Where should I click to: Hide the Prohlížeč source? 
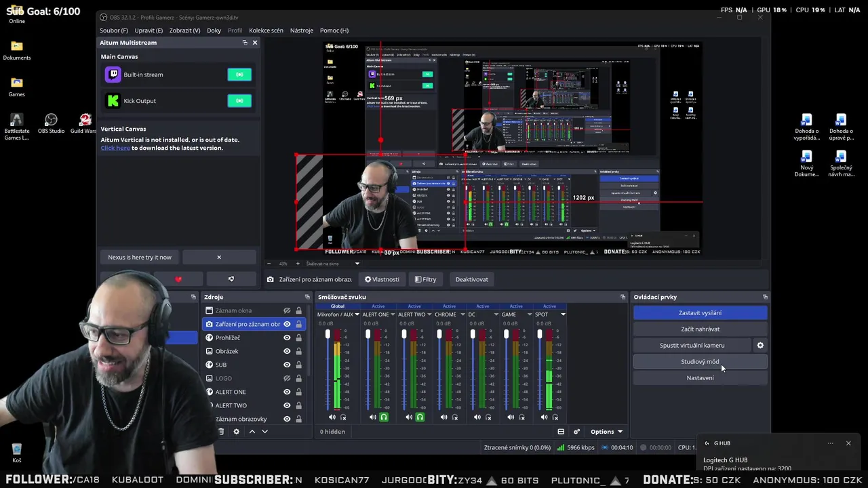point(287,338)
